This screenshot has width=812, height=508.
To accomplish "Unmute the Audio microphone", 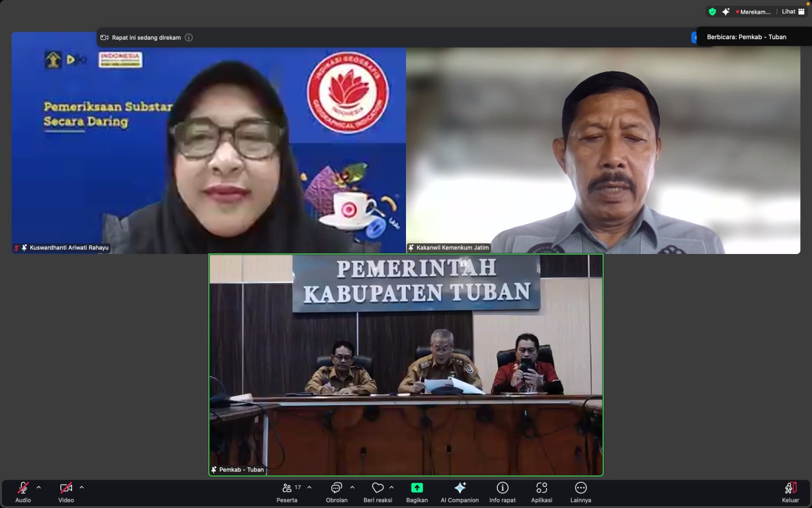I will [23, 488].
